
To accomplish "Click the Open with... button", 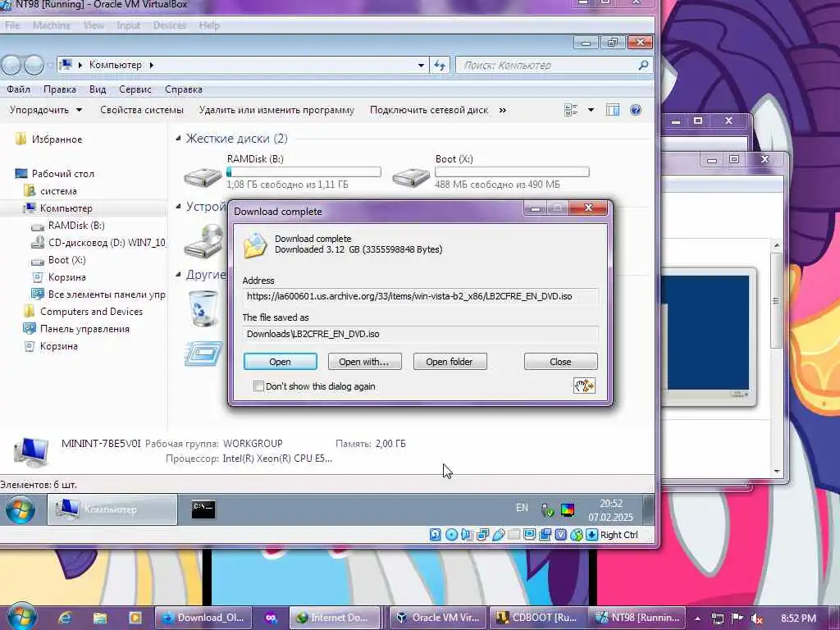I will tap(365, 362).
